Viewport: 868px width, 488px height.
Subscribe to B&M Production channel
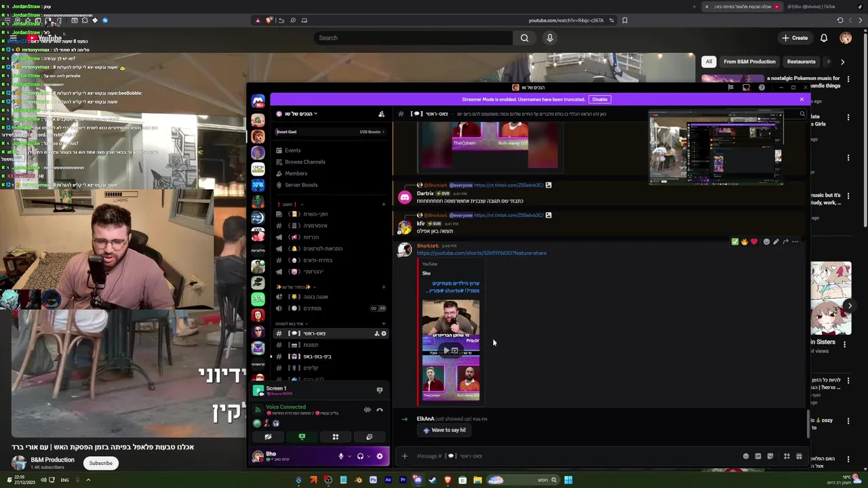click(x=100, y=464)
